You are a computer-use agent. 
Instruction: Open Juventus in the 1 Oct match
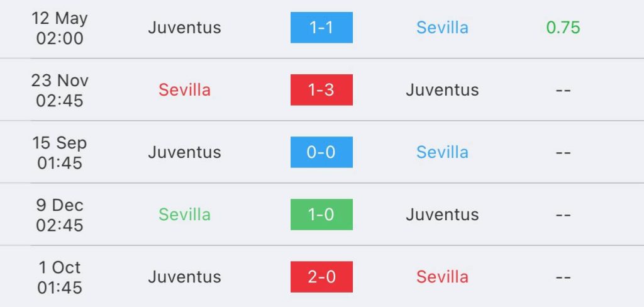(x=184, y=277)
